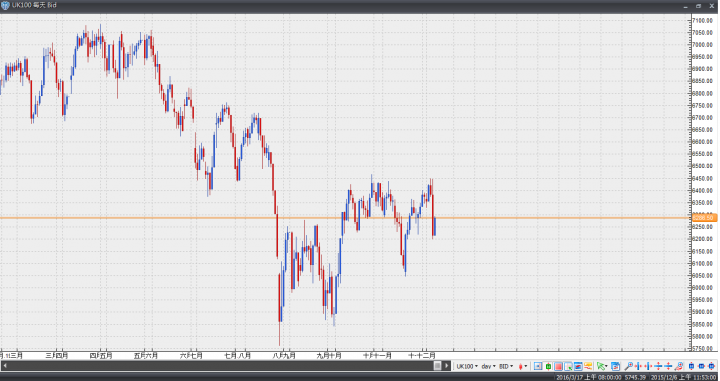
Task: Open the red candle chart-style dropdown
Action: (523, 366)
